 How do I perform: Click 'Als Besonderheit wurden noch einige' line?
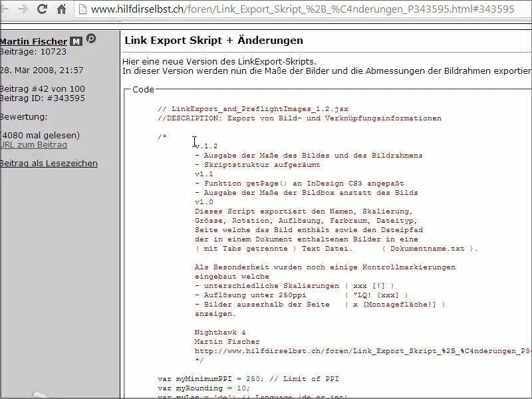325,267
